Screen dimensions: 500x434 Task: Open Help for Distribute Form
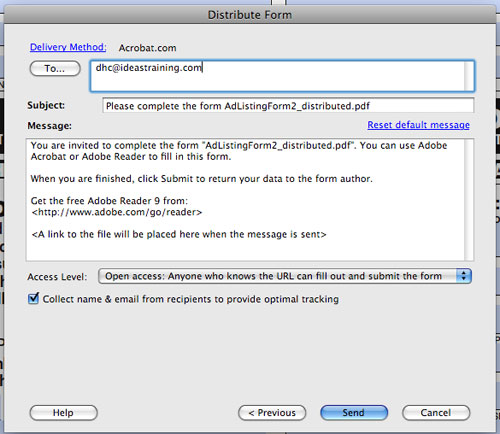click(x=63, y=413)
